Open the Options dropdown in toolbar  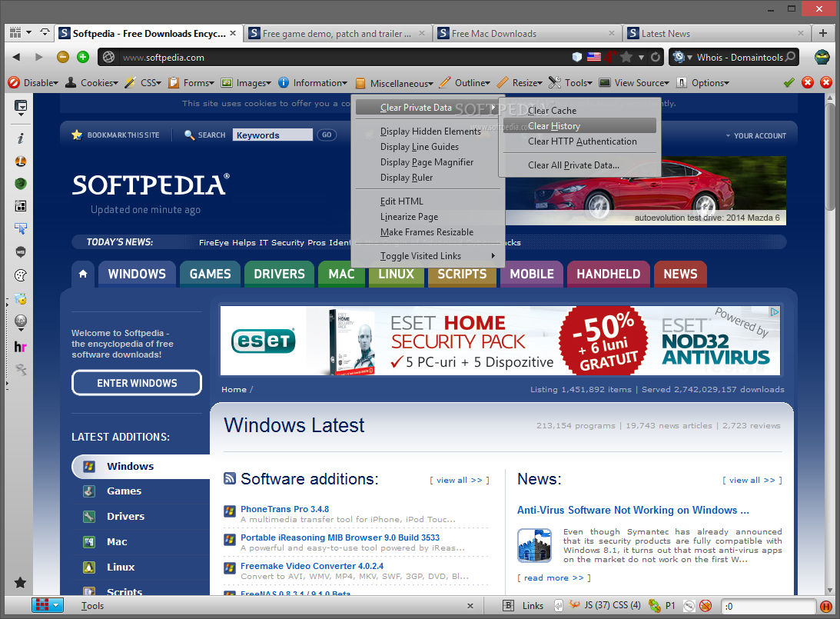pos(703,82)
